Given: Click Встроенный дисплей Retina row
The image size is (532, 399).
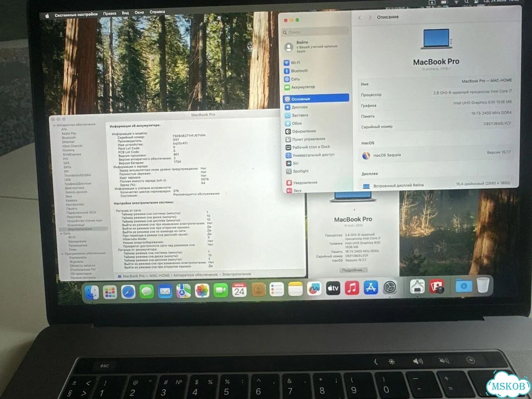Looking at the screenshot, I should click(437, 185).
